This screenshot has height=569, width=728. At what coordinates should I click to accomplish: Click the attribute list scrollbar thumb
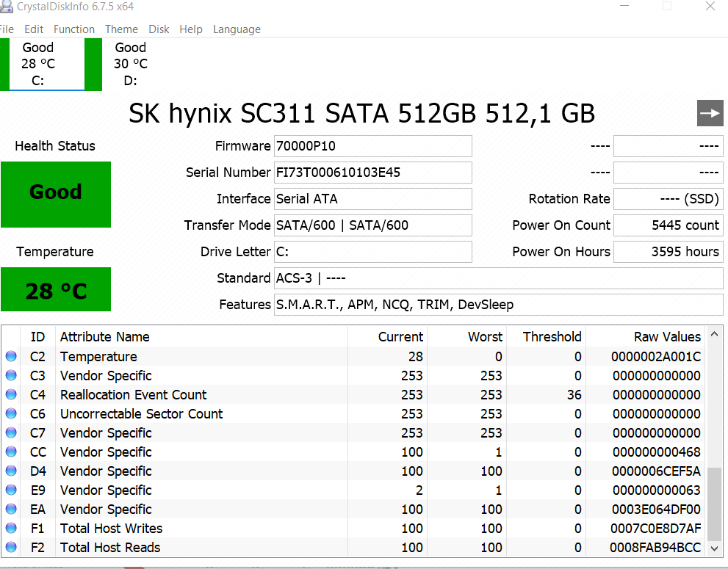715,504
